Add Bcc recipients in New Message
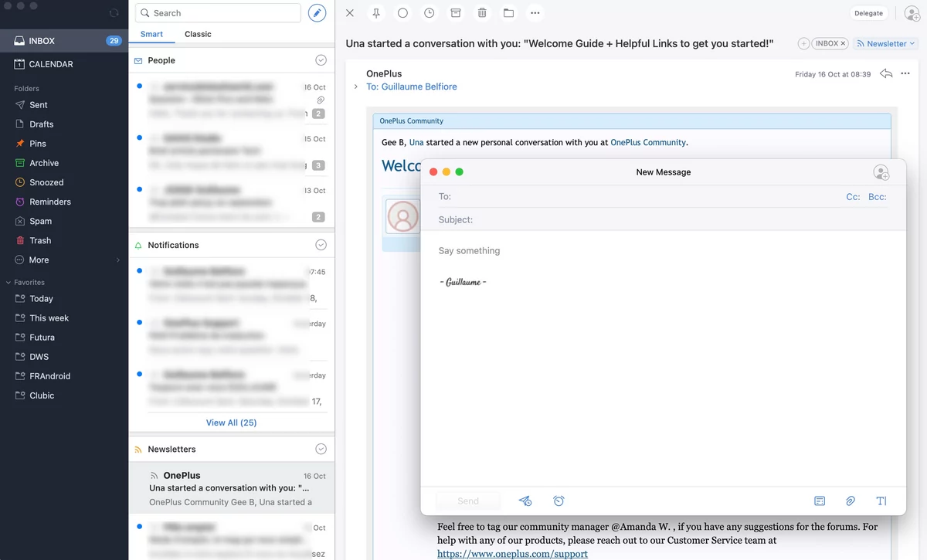The width and height of the screenshot is (927, 560). (878, 197)
